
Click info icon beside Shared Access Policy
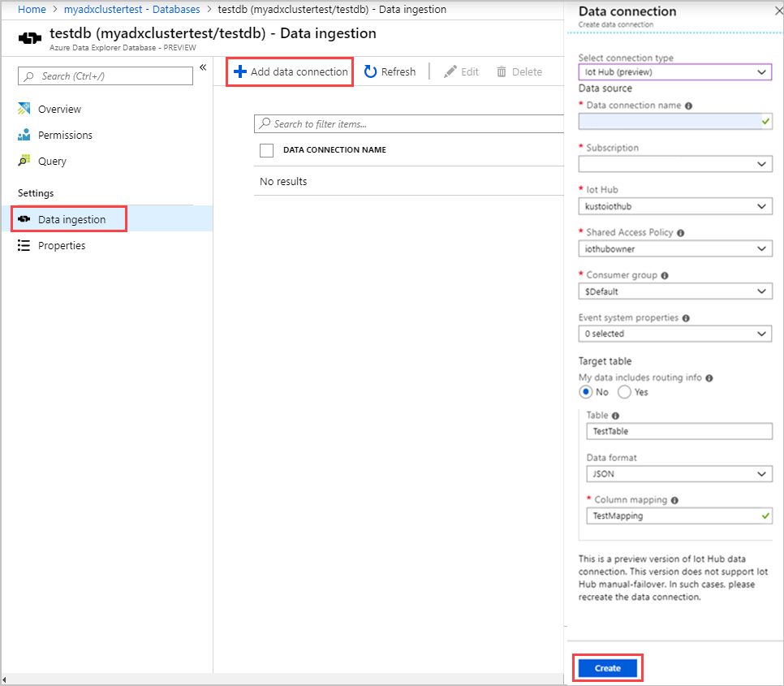pos(680,233)
